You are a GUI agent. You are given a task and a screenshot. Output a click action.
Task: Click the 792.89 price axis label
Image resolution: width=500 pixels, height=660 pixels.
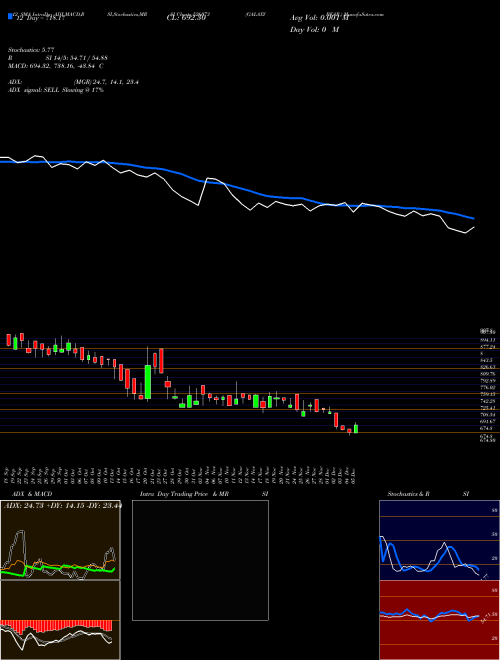(489, 381)
